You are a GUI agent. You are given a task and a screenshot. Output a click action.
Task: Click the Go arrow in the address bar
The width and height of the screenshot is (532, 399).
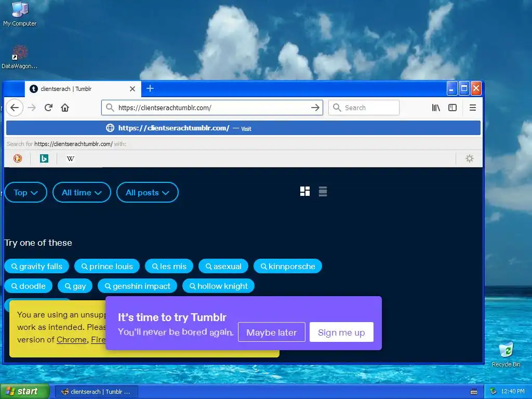[x=315, y=108]
